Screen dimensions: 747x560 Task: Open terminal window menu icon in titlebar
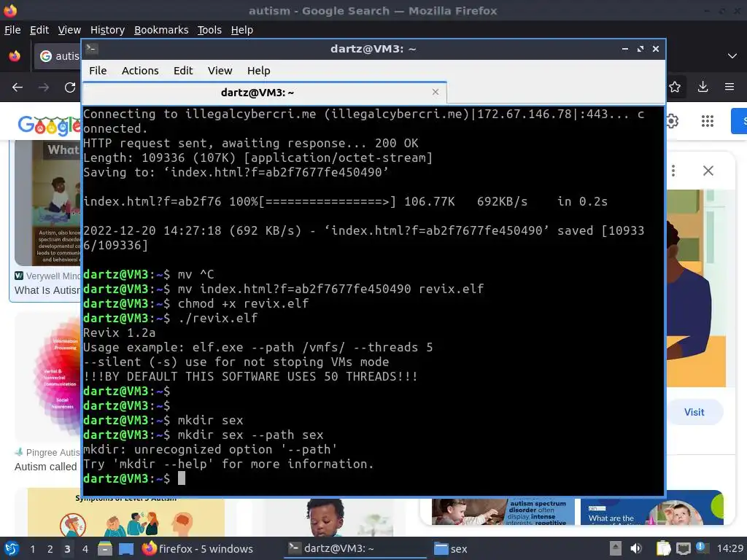click(x=92, y=48)
